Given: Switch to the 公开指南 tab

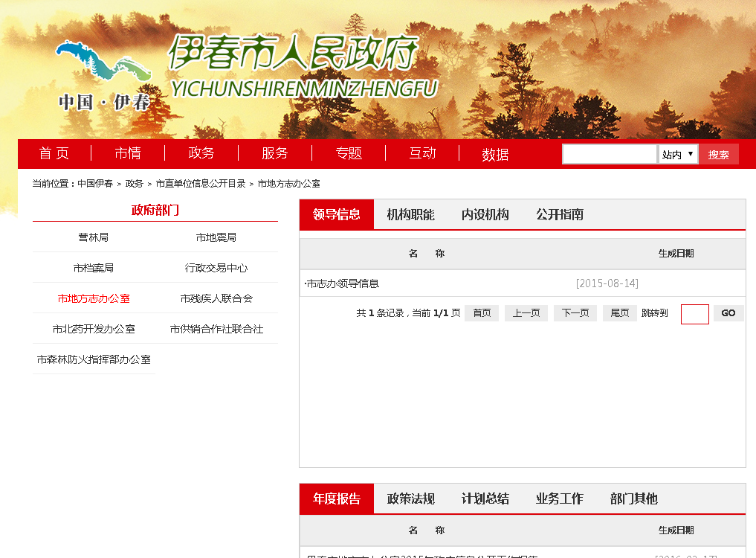Looking at the screenshot, I should pos(560,214).
